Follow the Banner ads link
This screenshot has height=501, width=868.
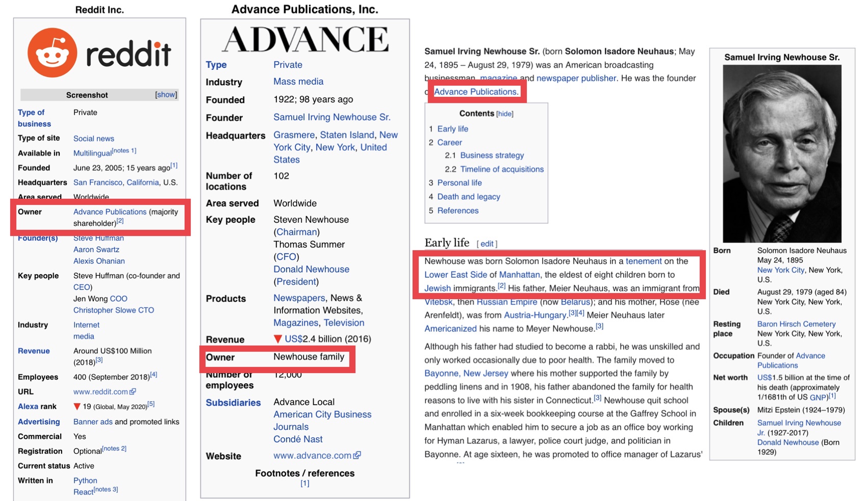pyautogui.click(x=93, y=421)
